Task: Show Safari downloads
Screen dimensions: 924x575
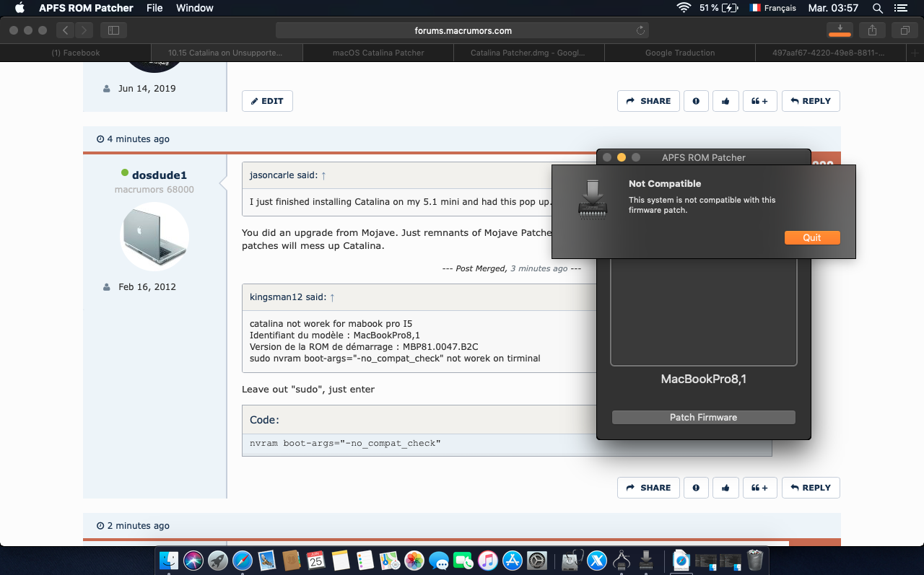Action: pos(840,30)
